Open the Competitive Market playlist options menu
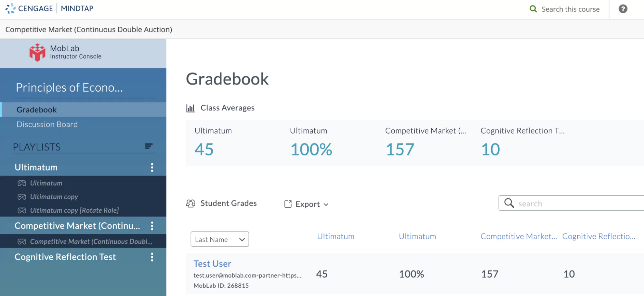The image size is (644, 296). pyautogui.click(x=152, y=226)
